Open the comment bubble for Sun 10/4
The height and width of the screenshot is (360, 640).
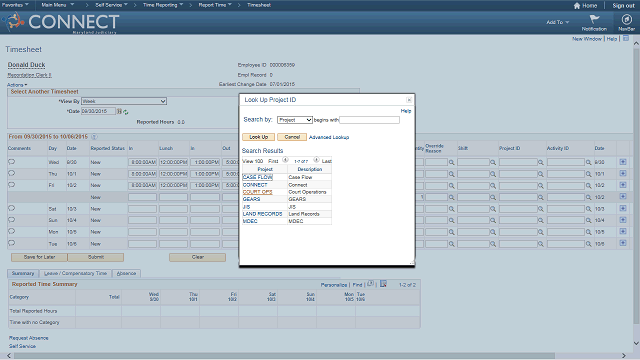point(11,220)
